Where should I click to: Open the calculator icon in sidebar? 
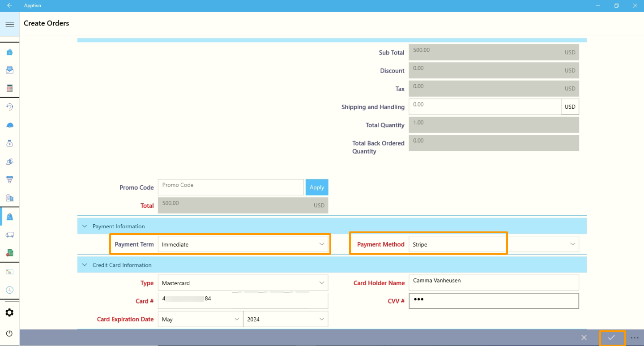coord(9,88)
